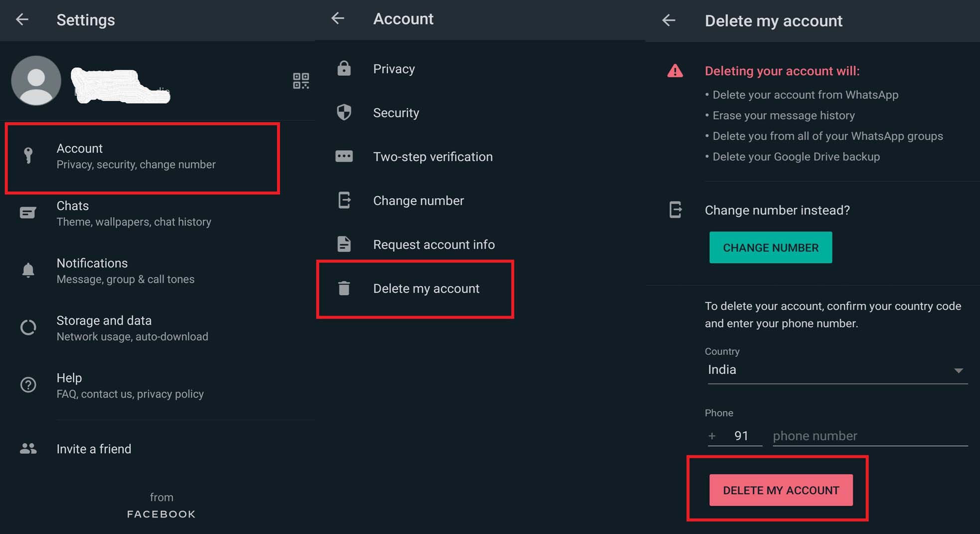Viewport: 980px width, 534px height.
Task: Click 'Delete your account from WhatsApp' text
Action: coord(805,95)
